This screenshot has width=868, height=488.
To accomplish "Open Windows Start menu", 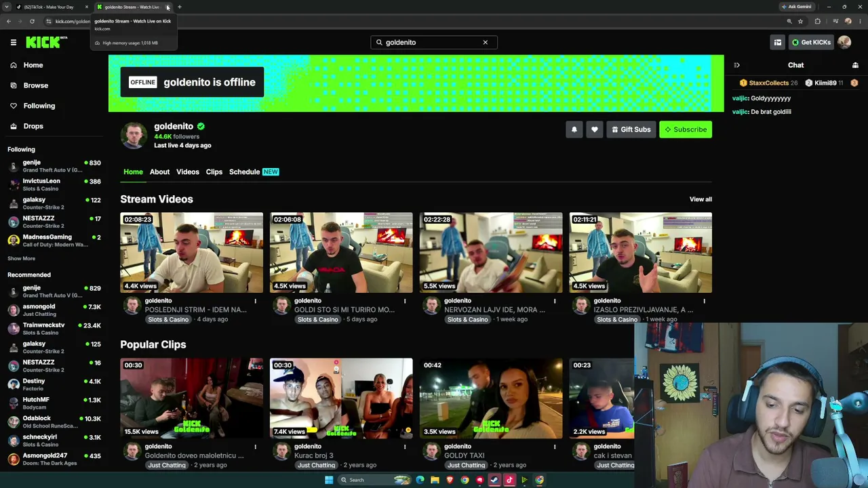I will [329, 480].
